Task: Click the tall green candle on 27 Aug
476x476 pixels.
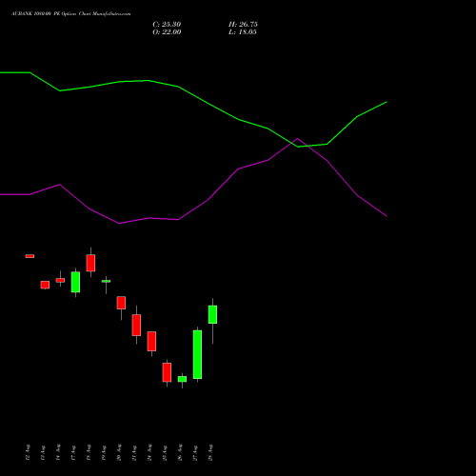Action: click(x=197, y=354)
